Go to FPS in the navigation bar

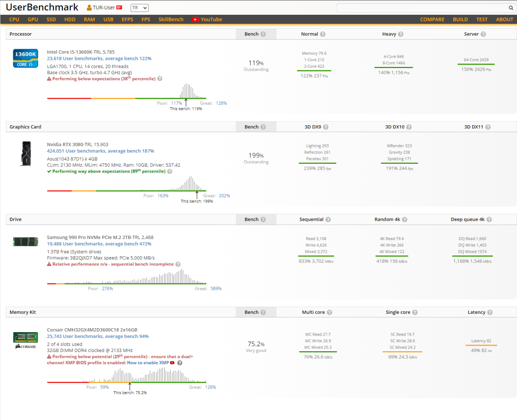click(146, 19)
